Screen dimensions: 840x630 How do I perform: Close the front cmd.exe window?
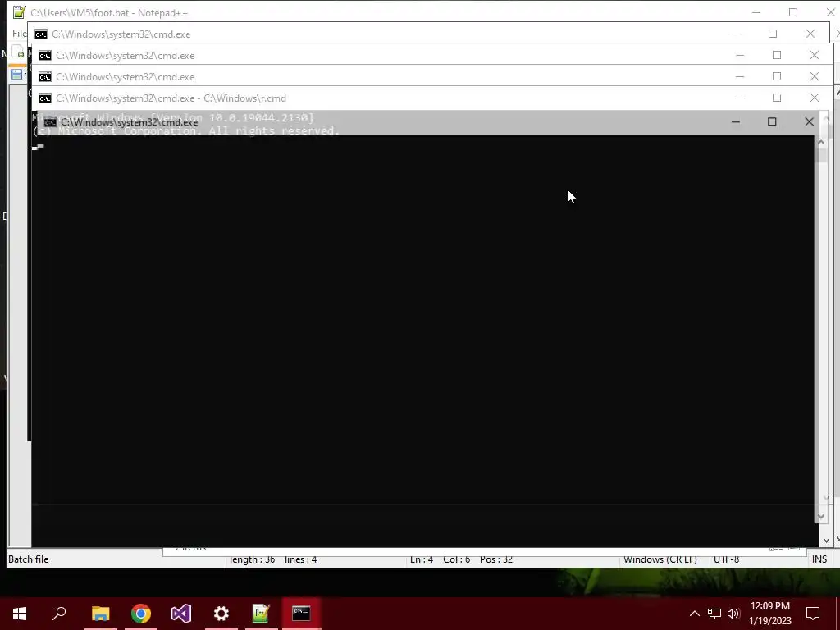[x=809, y=122]
